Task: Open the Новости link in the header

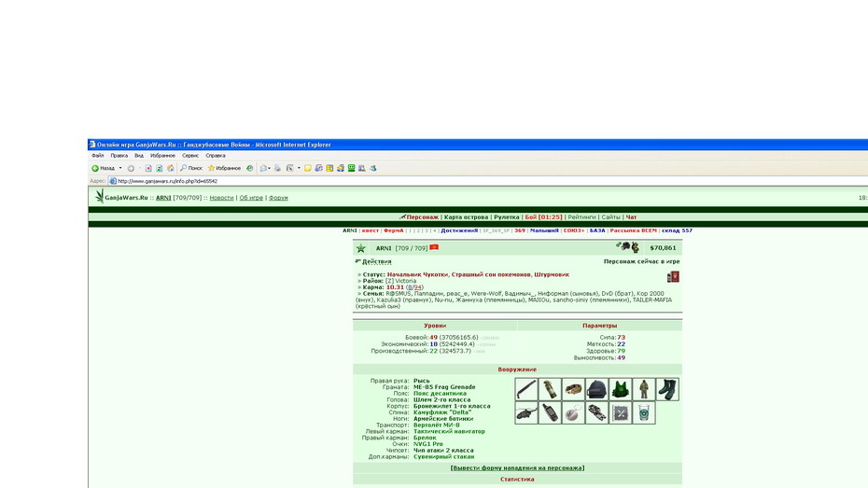Action: tap(221, 198)
